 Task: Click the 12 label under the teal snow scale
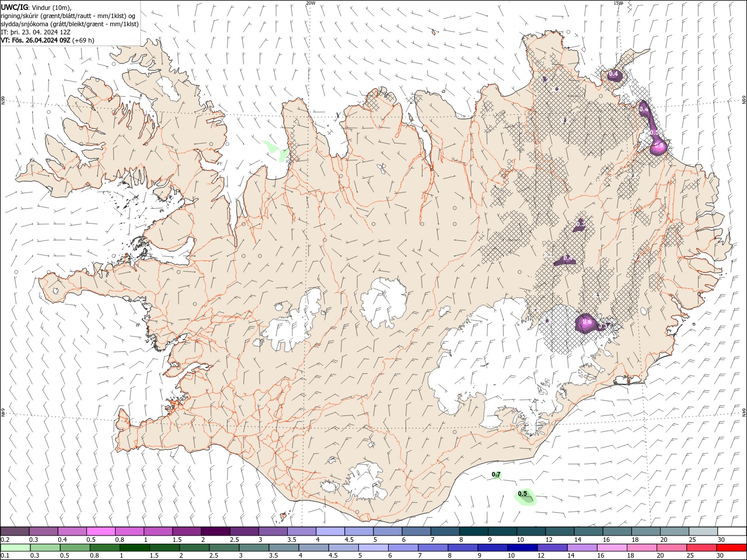coord(549,540)
